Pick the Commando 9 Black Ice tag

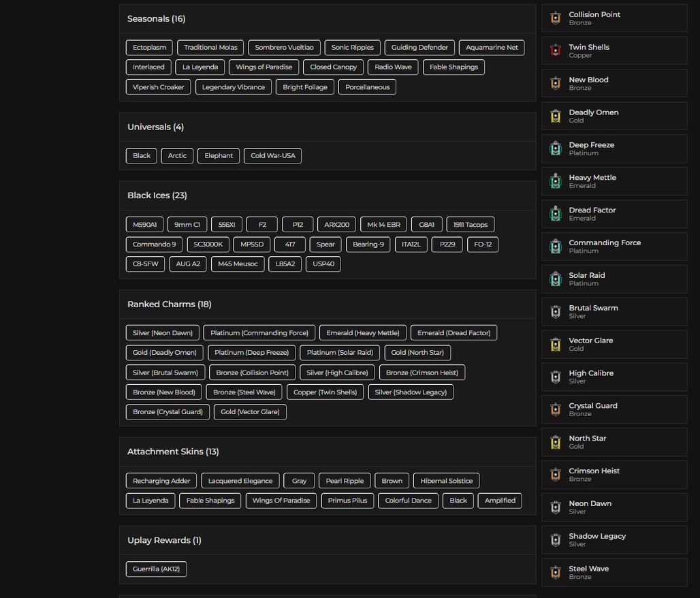click(154, 245)
